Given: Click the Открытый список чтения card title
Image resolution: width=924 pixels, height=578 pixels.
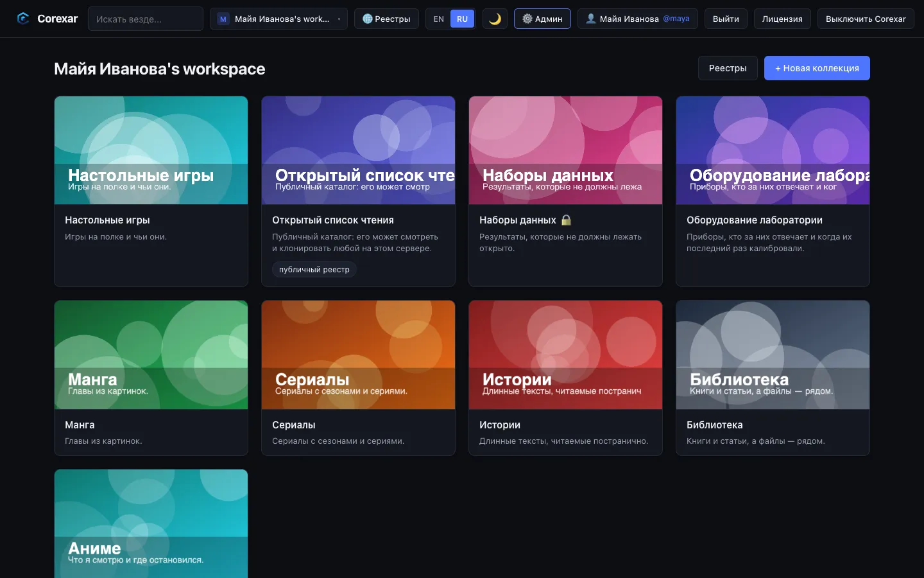Looking at the screenshot, I should pos(333,220).
